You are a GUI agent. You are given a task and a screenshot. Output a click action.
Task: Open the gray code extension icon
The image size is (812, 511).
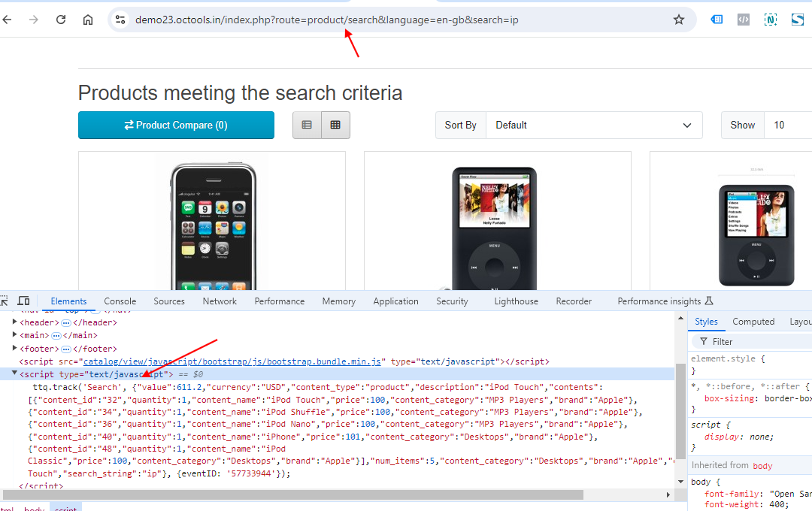coord(743,20)
